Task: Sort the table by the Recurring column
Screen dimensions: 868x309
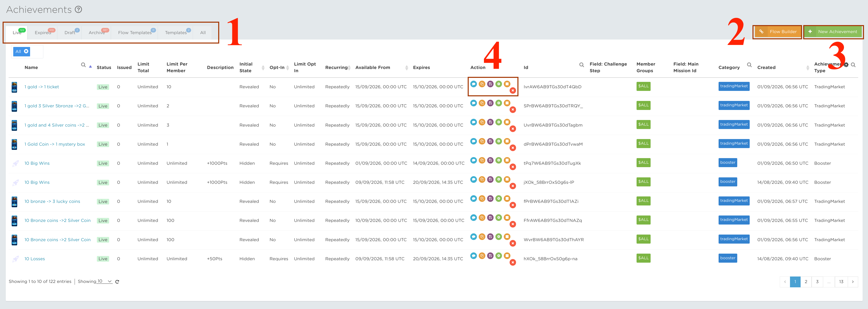Action: 349,68
